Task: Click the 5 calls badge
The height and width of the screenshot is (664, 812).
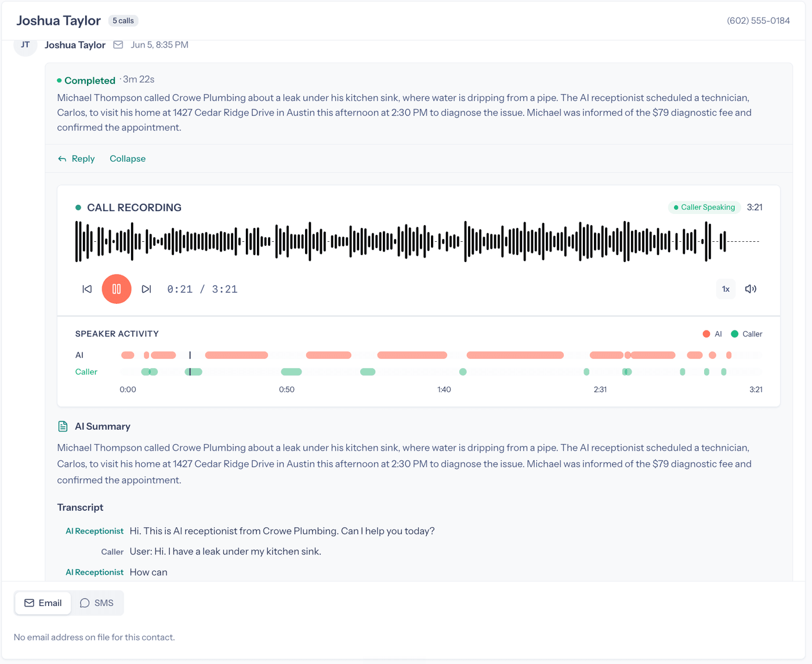Action: [123, 21]
